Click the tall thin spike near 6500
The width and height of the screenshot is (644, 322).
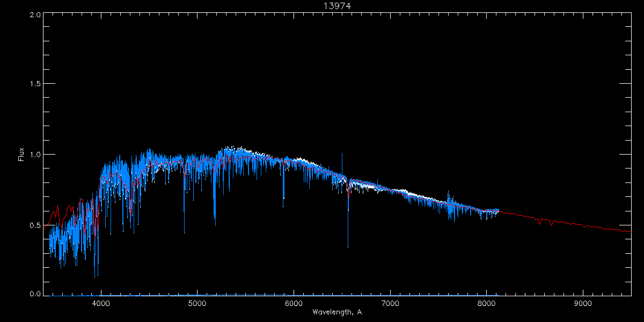click(342, 155)
